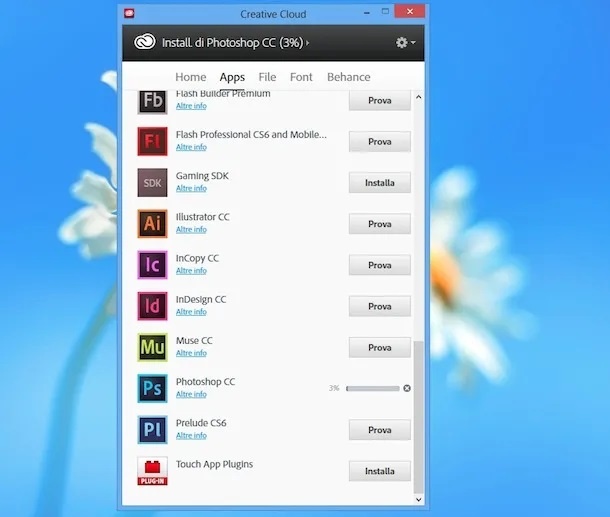Click the Photoshop CC install progress bar
610x517 pixels.
click(373, 388)
